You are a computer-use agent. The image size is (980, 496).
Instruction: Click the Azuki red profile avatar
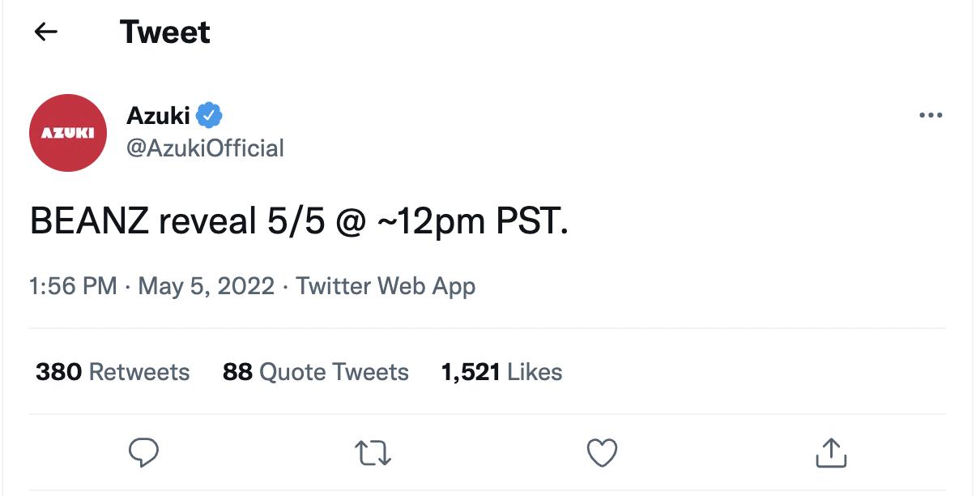[68, 133]
